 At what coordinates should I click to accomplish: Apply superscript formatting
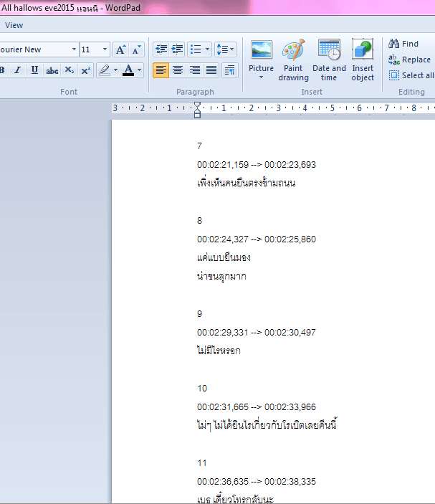pos(85,70)
